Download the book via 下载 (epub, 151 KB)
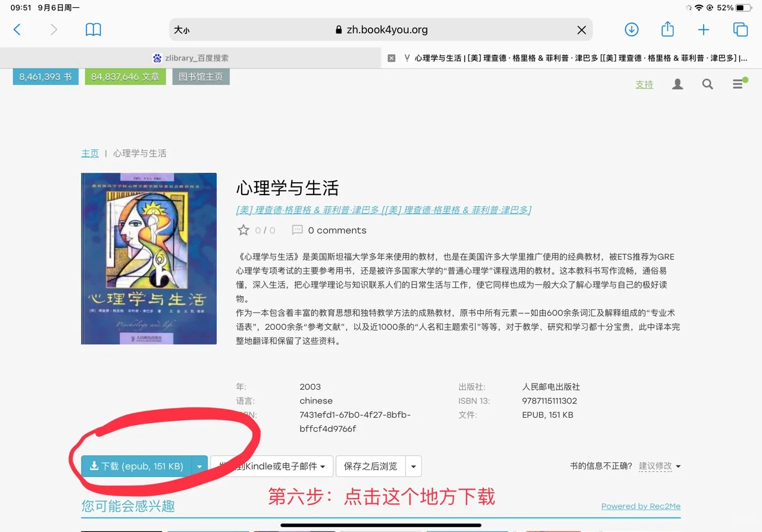This screenshot has width=762, height=532. pos(136,467)
